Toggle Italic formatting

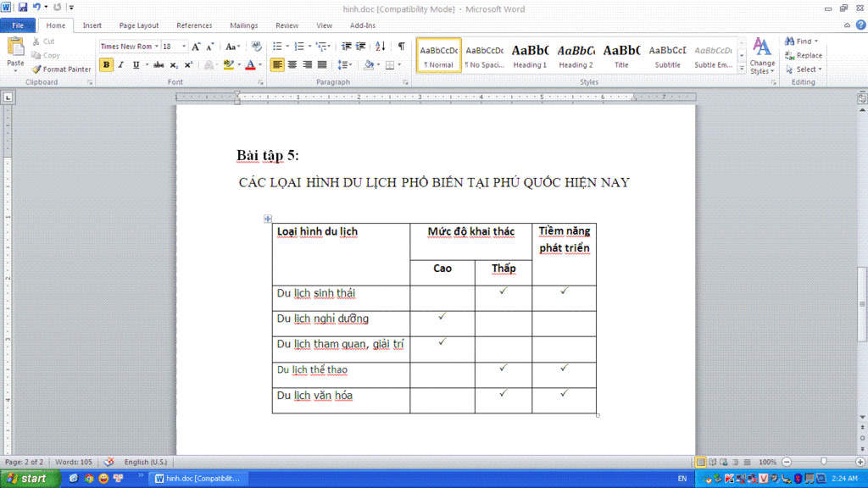coord(120,65)
